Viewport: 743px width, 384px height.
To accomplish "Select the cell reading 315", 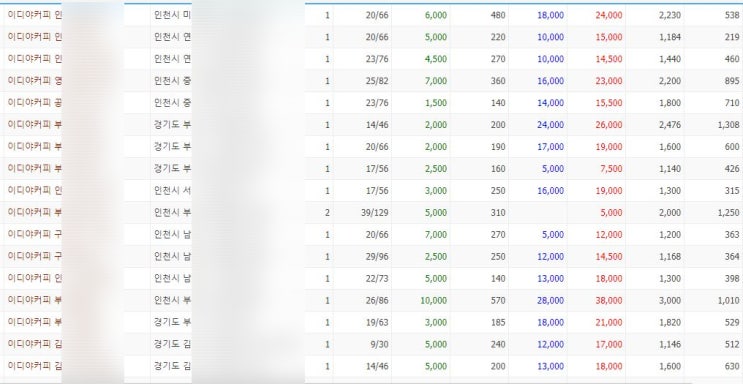I will pos(732,191).
